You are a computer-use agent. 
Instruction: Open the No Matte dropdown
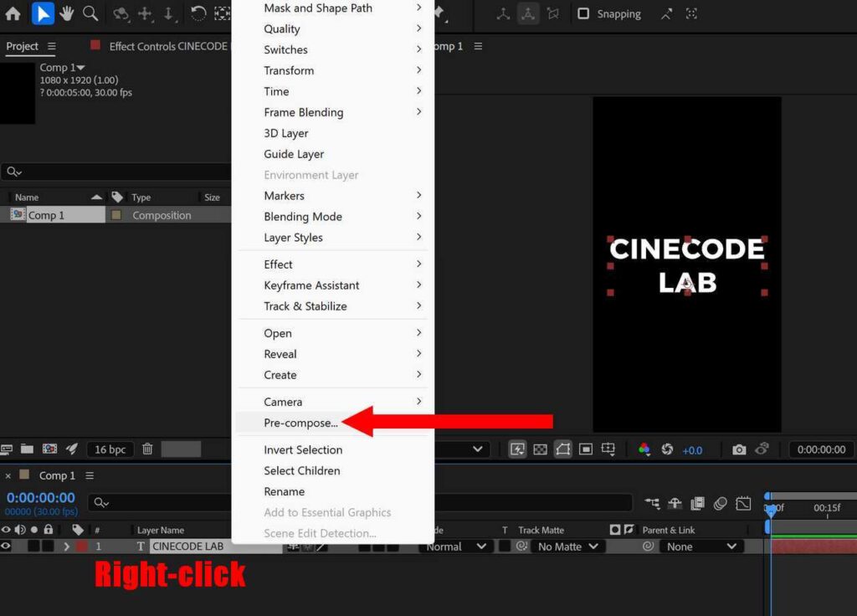pyautogui.click(x=568, y=547)
